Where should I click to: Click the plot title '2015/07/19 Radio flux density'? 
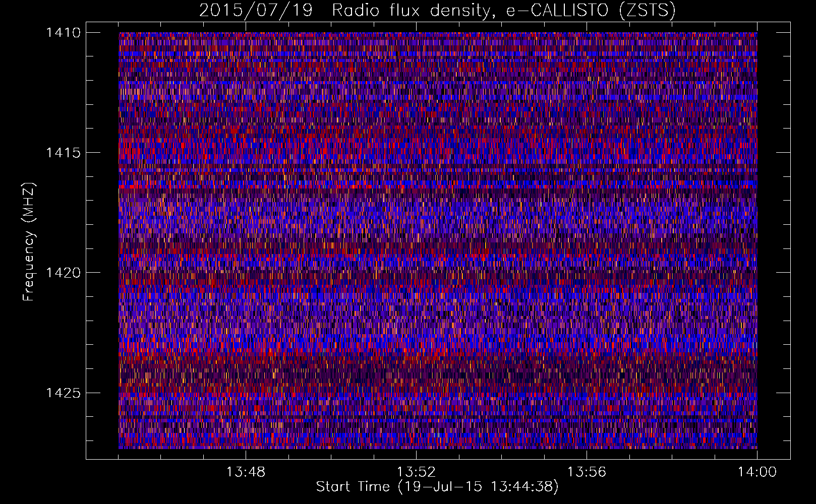click(x=437, y=10)
